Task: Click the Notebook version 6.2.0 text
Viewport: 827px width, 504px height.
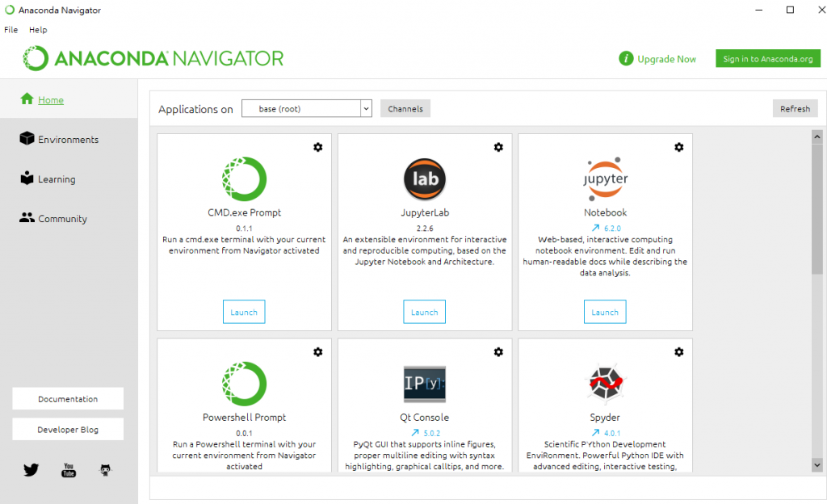Action: 612,229
